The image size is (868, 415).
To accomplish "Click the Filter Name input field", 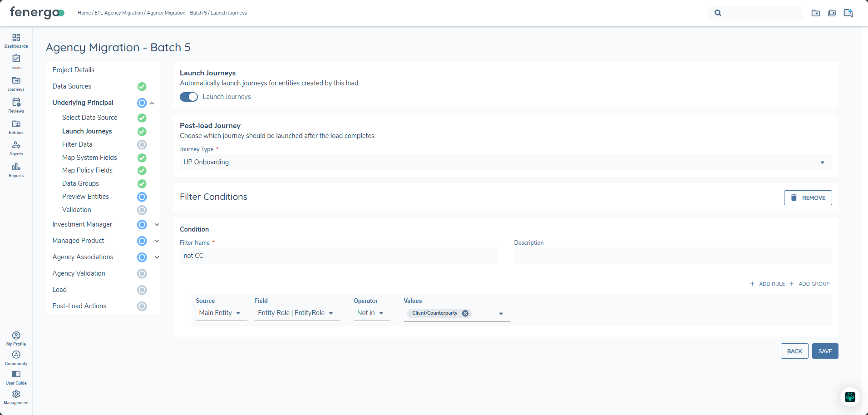I will click(x=339, y=256).
